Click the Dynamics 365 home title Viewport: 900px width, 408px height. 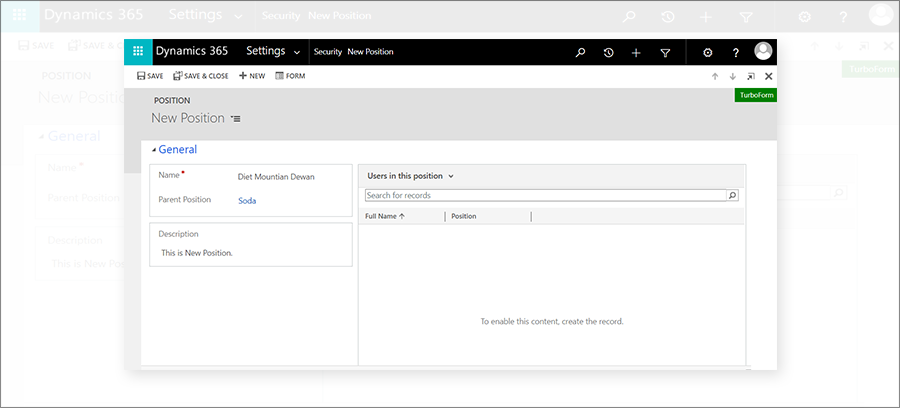[x=192, y=51]
